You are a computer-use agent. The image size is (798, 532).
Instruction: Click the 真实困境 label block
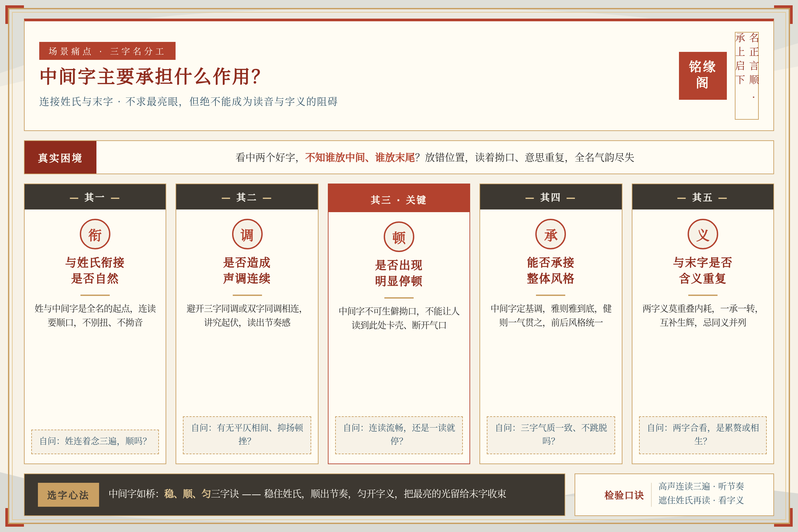point(61,157)
